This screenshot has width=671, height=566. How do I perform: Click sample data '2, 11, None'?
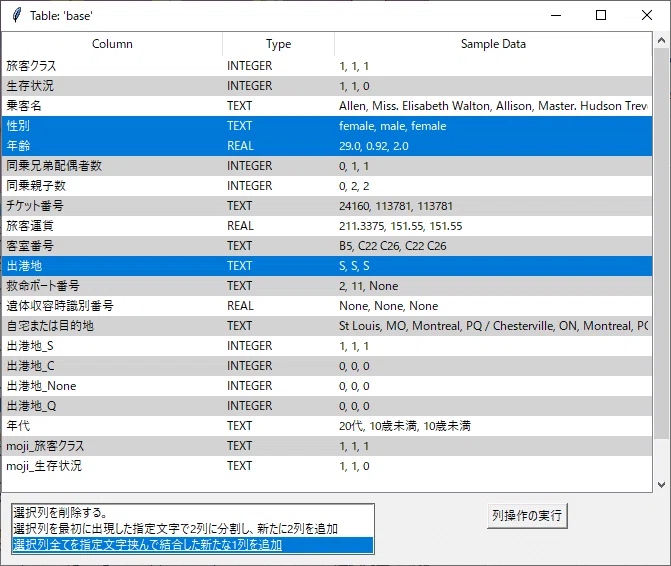click(368, 286)
